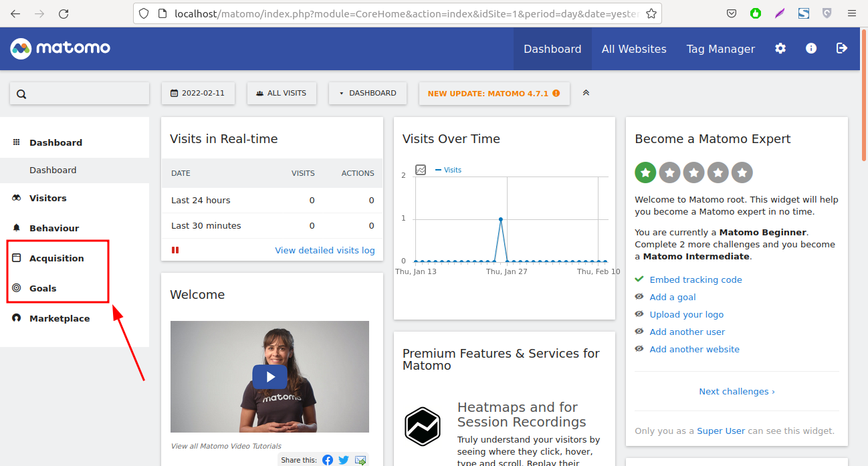868x466 pixels.
Task: Click the Pocket save icon in browser toolbar
Action: [732, 13]
